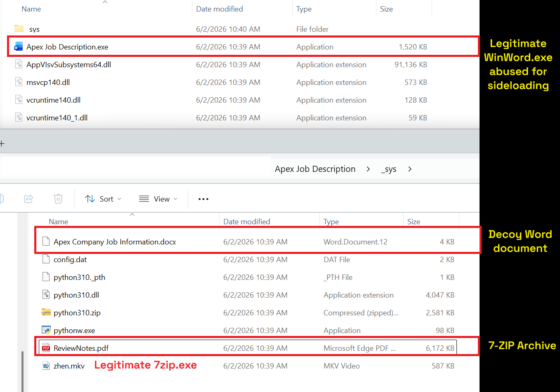
Task: Sort by Size column in lower window
Action: 414,221
